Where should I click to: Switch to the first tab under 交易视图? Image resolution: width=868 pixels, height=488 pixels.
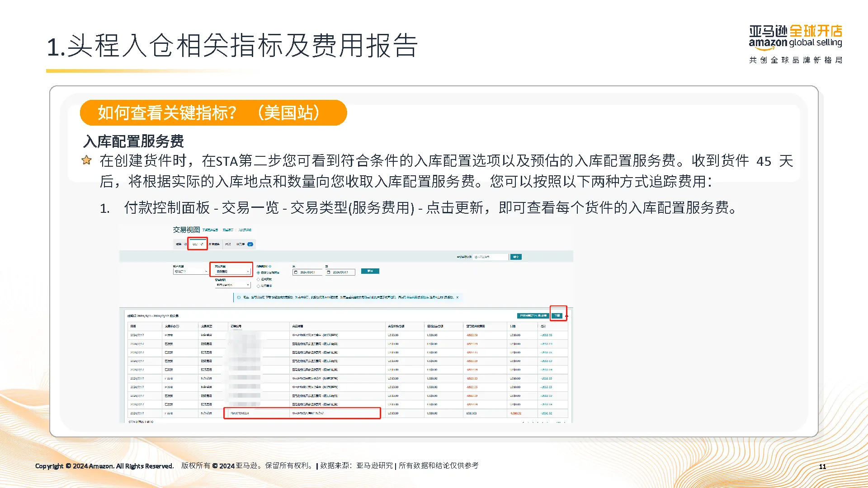[x=180, y=244]
